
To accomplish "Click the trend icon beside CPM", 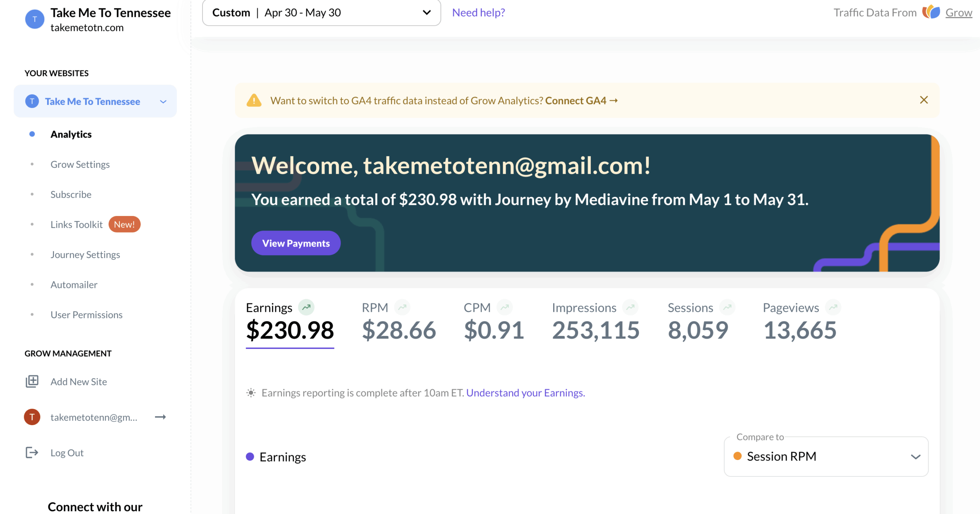I will (505, 307).
